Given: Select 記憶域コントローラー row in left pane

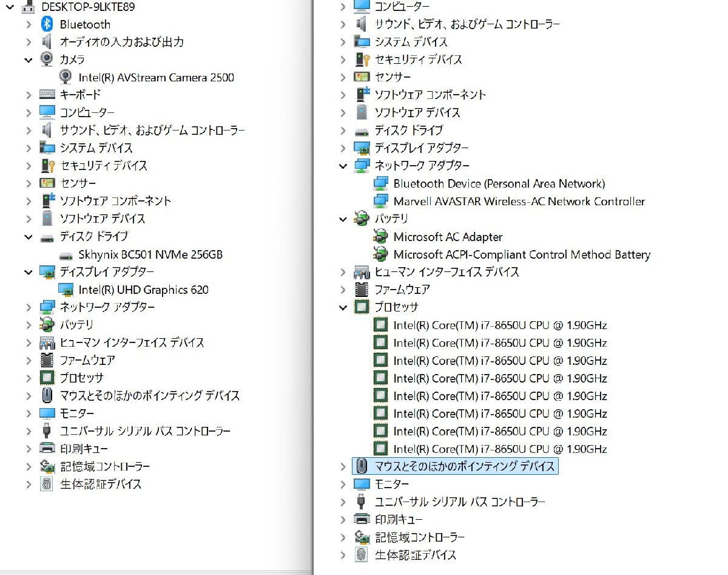Looking at the screenshot, I should pos(104,466).
